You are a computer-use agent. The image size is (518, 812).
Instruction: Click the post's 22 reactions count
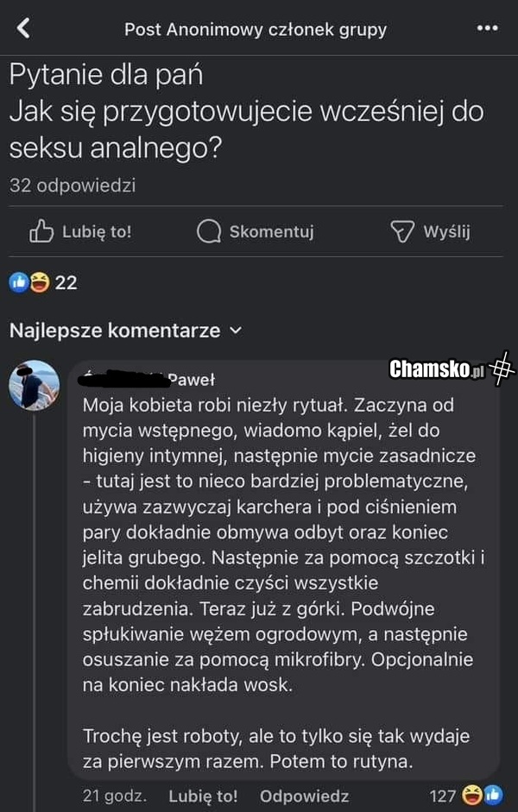[x=66, y=282]
